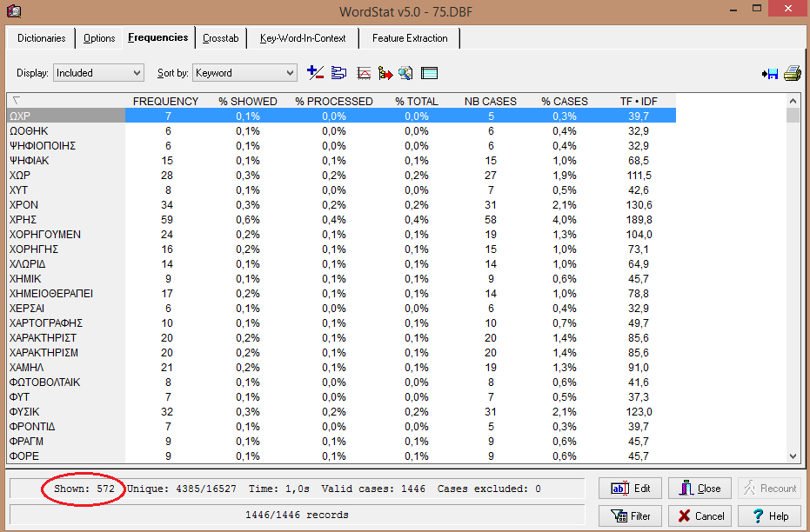Select the ΧΟΡΗΓΗΣ keyword row
The width and height of the screenshot is (810, 532).
click(x=341, y=249)
